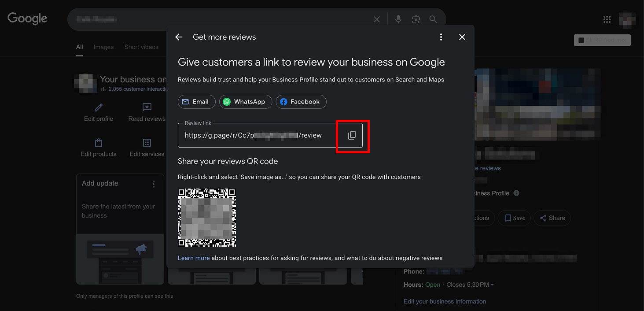The image size is (644, 311).
Task: Share review link via WhatsApp
Action: pyautogui.click(x=245, y=102)
